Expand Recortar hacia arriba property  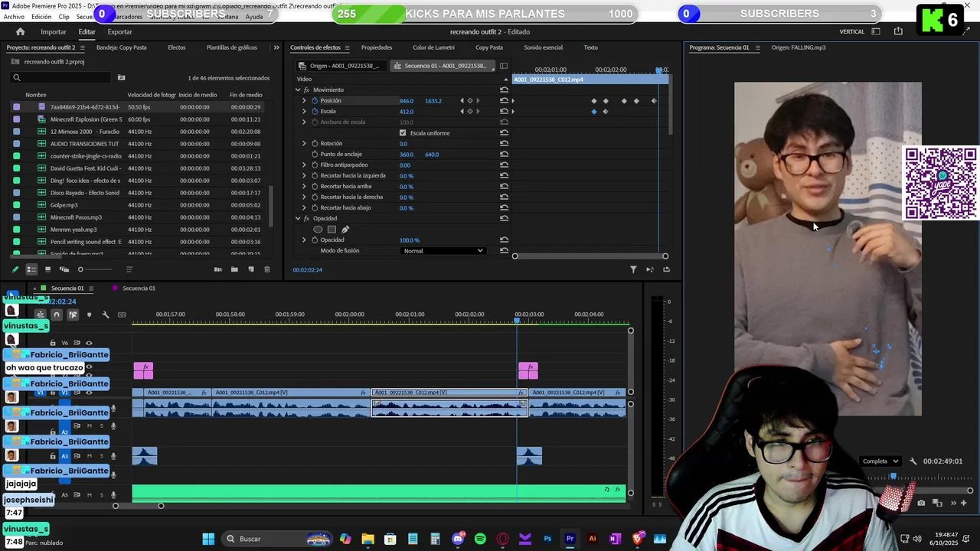coord(304,187)
